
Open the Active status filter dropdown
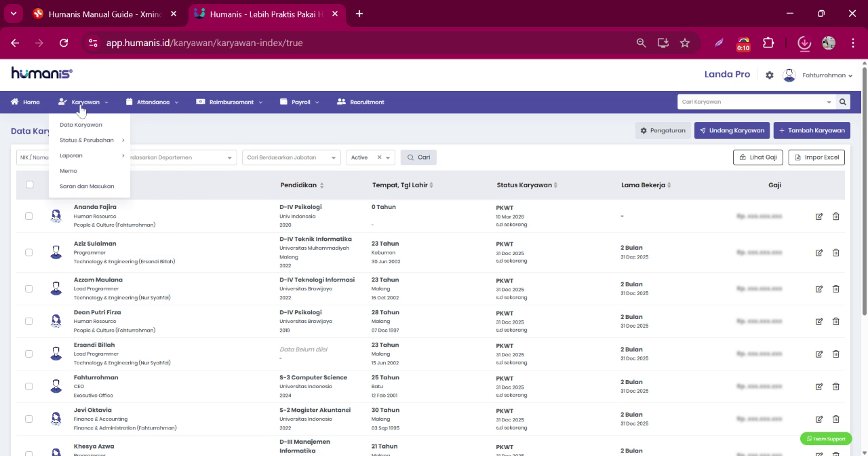pyautogui.click(x=389, y=157)
